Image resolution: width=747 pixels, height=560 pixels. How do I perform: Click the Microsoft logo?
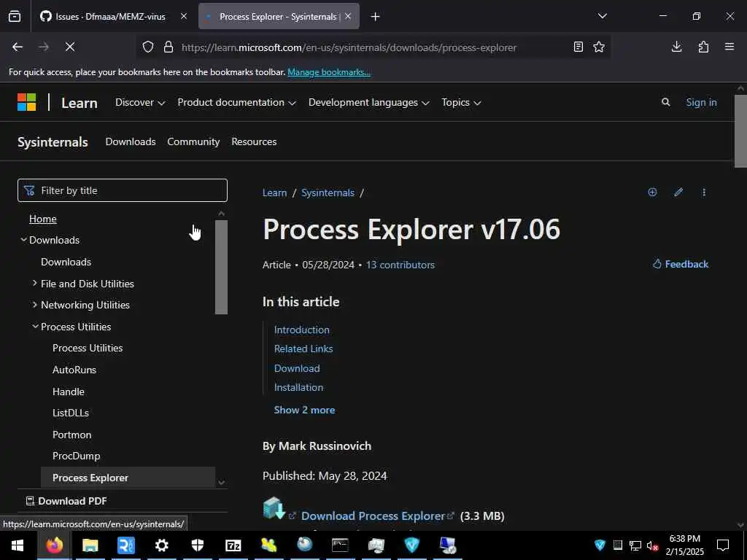tap(27, 102)
